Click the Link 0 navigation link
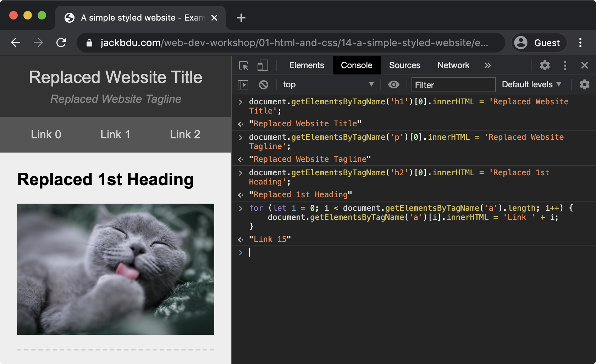The image size is (596, 364). [46, 134]
